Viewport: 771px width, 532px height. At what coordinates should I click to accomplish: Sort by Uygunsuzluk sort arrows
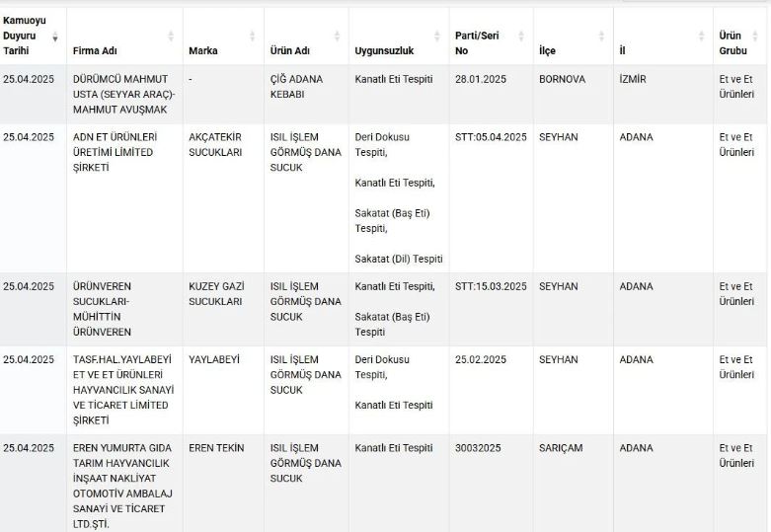tap(437, 36)
